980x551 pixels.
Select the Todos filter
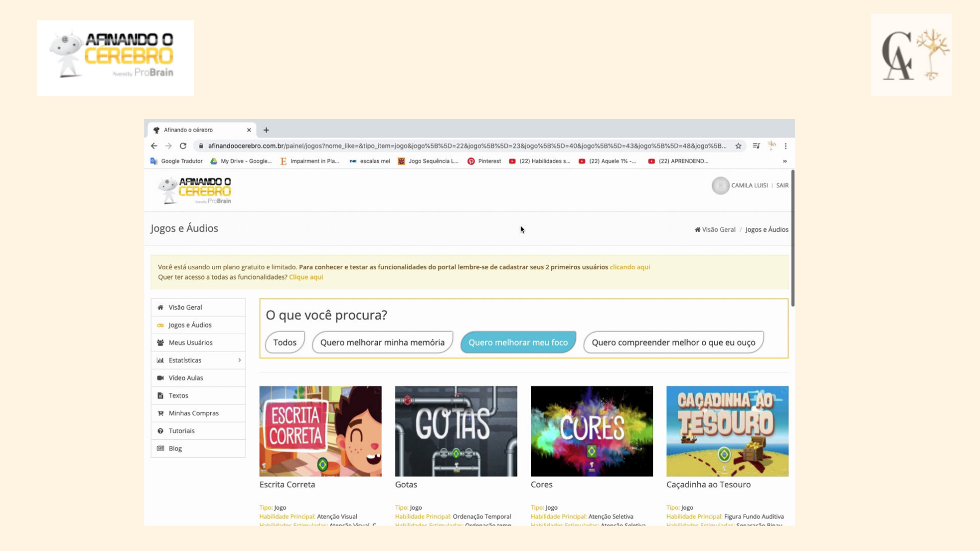(284, 342)
